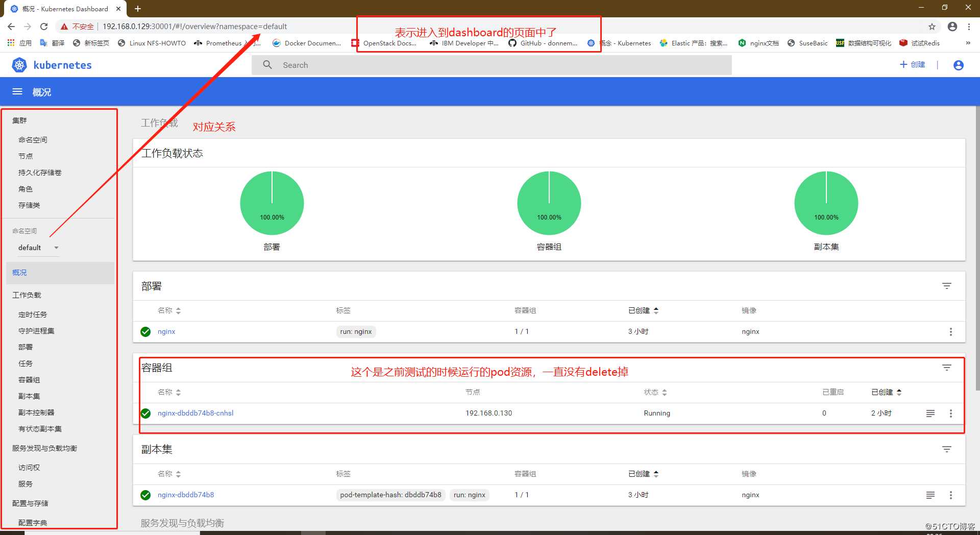
Task: Open 角色 in the sidebar
Action: 26,189
